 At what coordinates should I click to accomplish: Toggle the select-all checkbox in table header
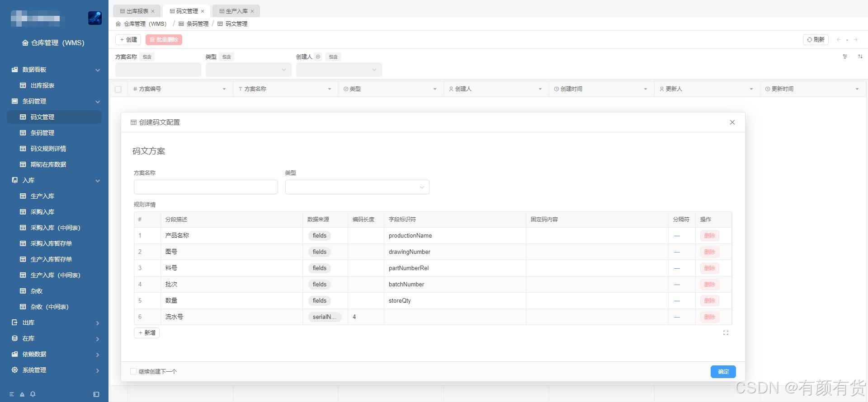118,89
